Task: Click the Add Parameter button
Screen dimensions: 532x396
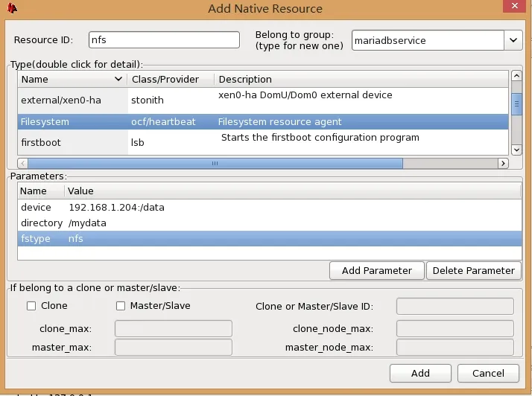Action: tap(376, 270)
